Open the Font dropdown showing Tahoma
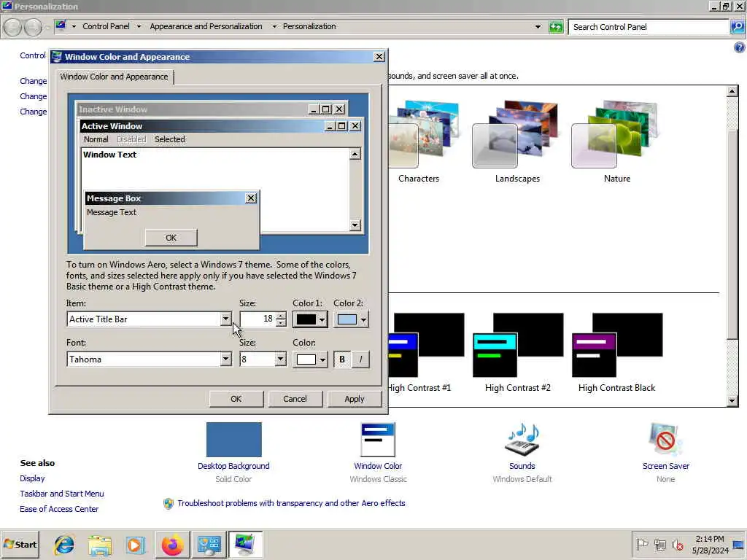This screenshot has width=747, height=560. coord(226,359)
